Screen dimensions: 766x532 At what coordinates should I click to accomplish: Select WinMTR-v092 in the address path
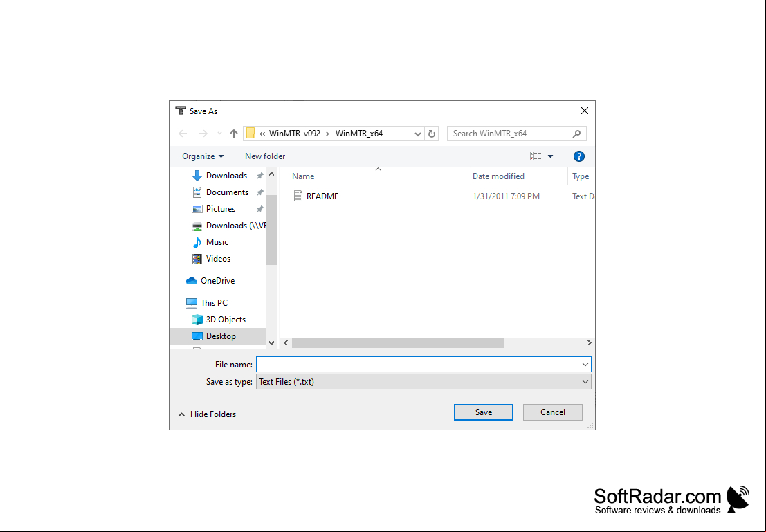[x=295, y=134]
